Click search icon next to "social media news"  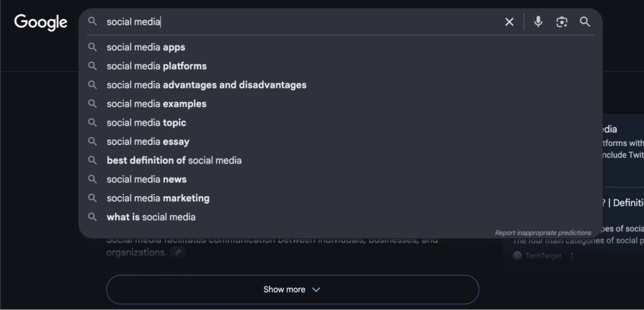pos(92,179)
